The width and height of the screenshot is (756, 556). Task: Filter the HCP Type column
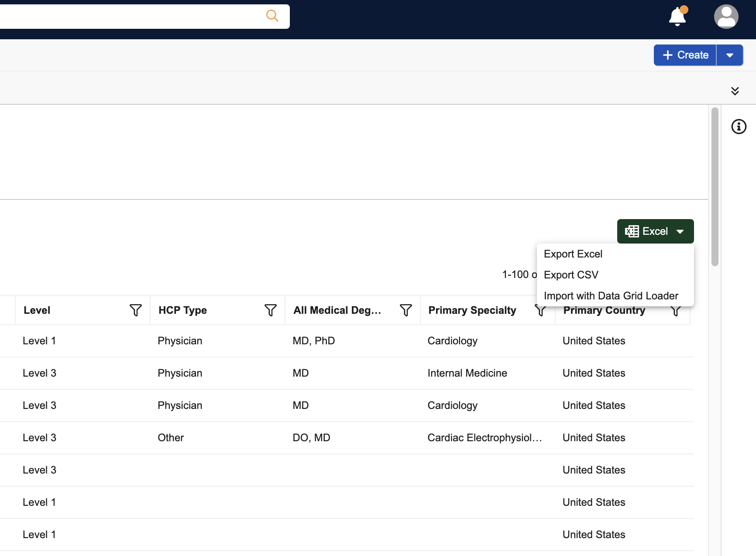(270, 310)
